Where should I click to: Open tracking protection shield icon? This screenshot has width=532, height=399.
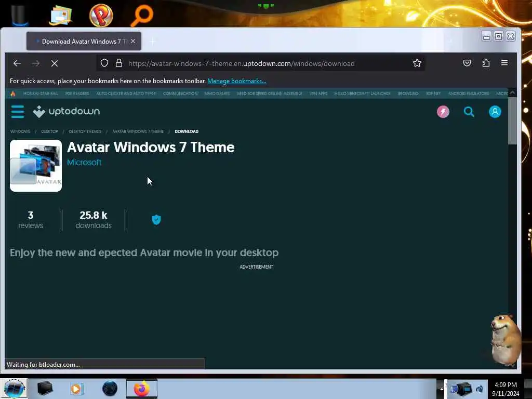104,63
